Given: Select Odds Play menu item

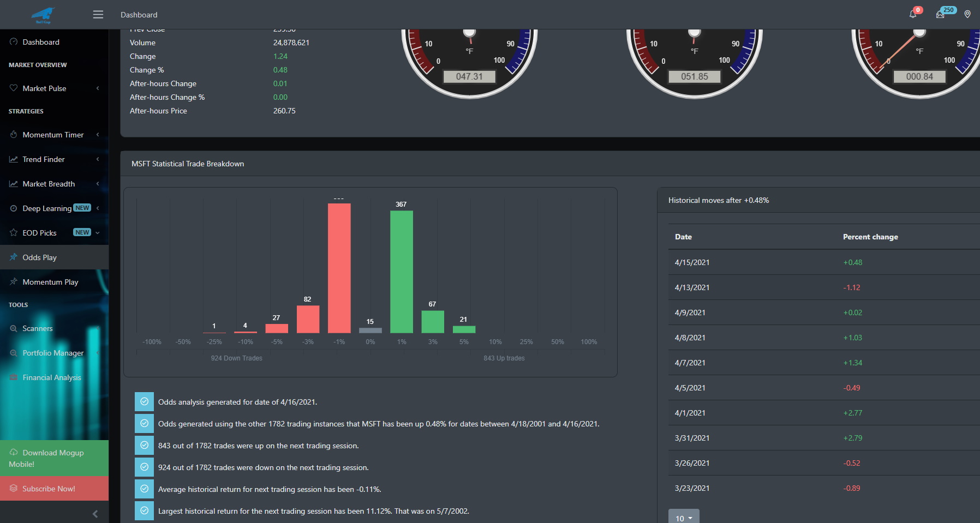Looking at the screenshot, I should coord(54,257).
